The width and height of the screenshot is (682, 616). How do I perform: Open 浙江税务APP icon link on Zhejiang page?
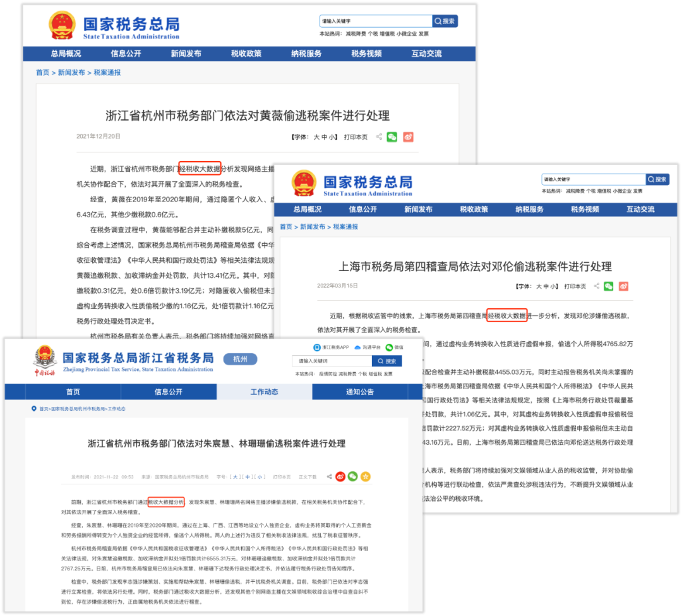tap(331, 347)
